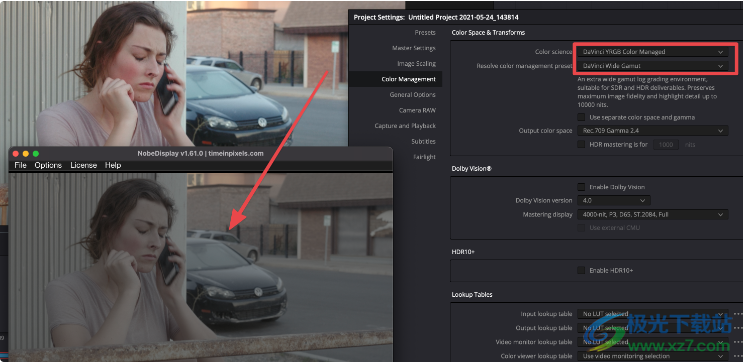Viewport: 743px width, 362px height.
Task: Select General Options in the sidebar
Action: (412, 95)
